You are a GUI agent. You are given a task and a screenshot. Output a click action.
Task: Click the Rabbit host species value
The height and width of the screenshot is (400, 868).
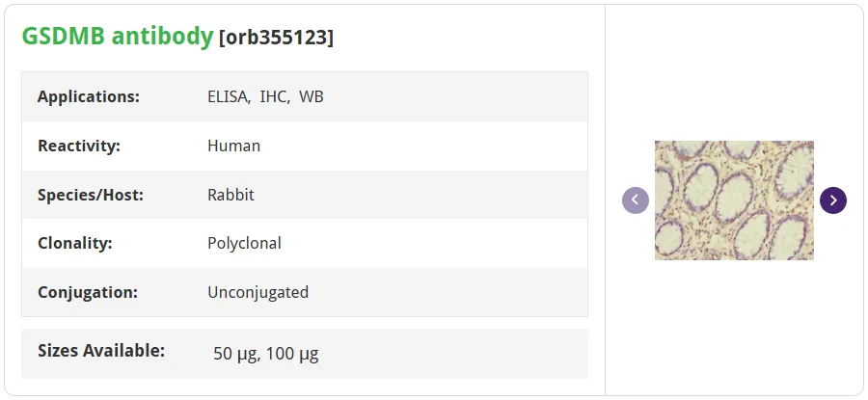231,195
